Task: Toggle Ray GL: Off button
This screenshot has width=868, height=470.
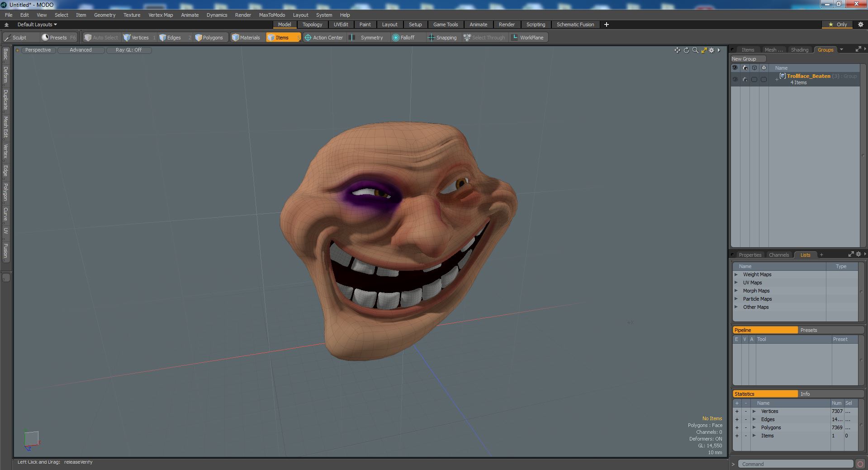Action: pyautogui.click(x=128, y=50)
